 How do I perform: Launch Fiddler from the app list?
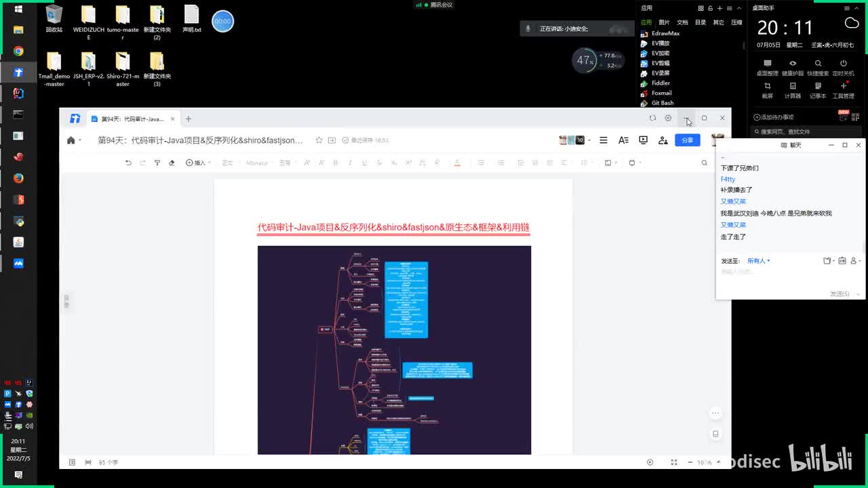click(x=656, y=83)
